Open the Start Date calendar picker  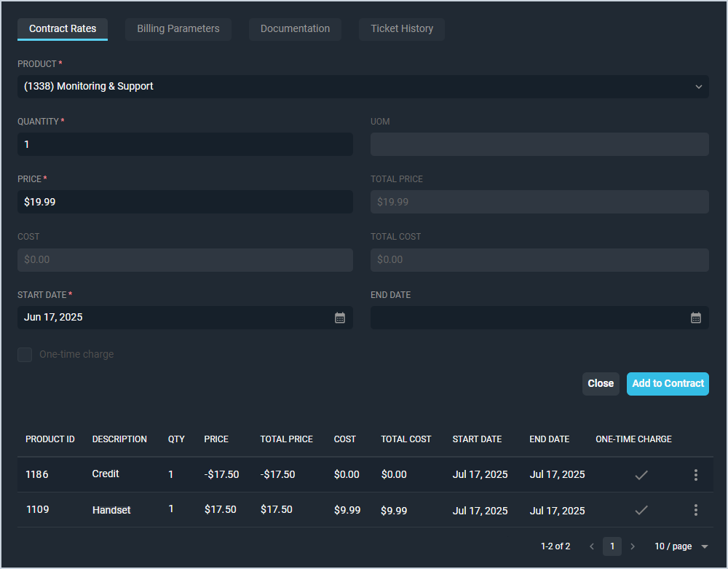pos(340,318)
